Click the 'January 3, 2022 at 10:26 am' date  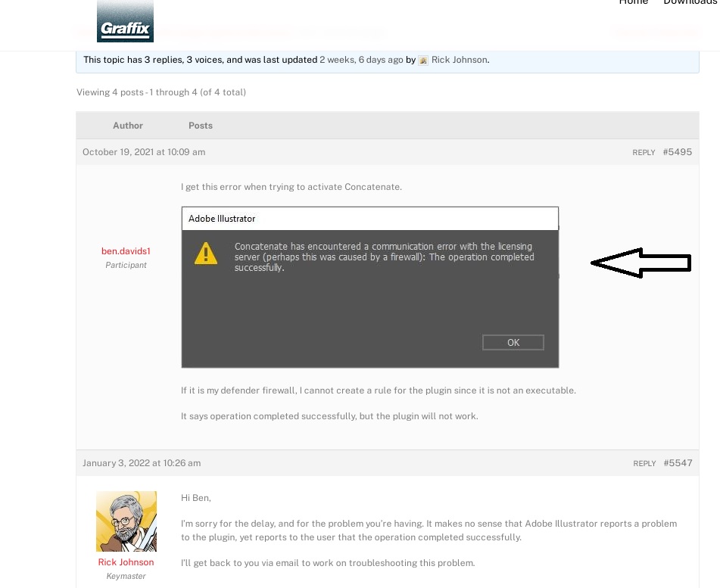[142, 463]
